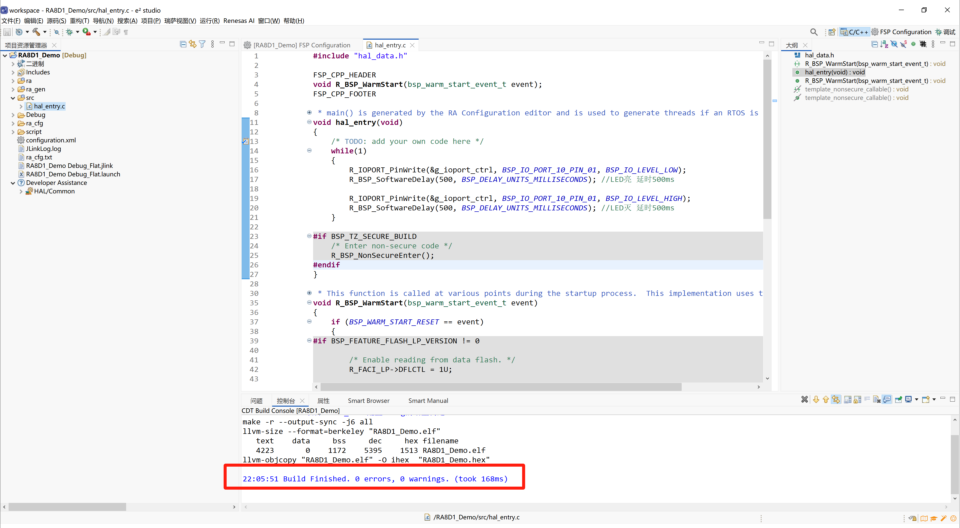The width and height of the screenshot is (960, 528).
Task: Open display console dropdown arrow
Action: point(917,399)
